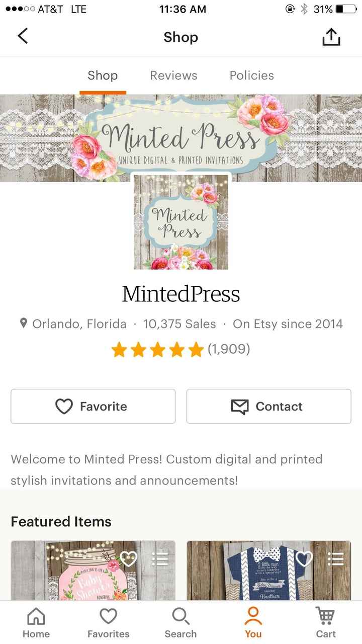
Task: Favorite the navy baby onesie listing
Action: click(305, 558)
